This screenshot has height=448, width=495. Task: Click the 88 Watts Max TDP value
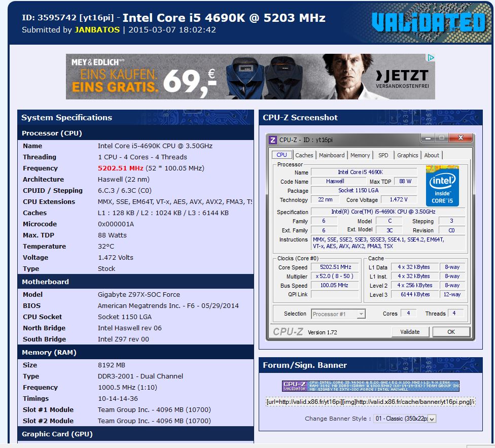(112, 235)
